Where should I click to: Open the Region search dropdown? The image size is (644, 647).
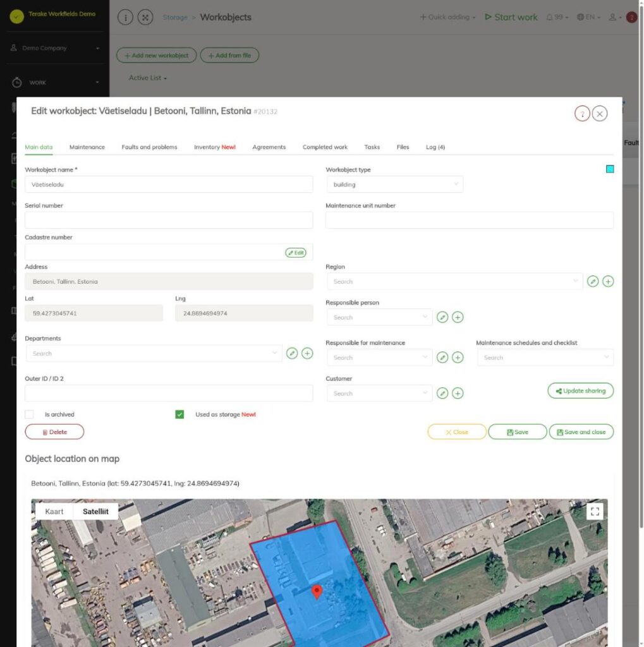[454, 281]
